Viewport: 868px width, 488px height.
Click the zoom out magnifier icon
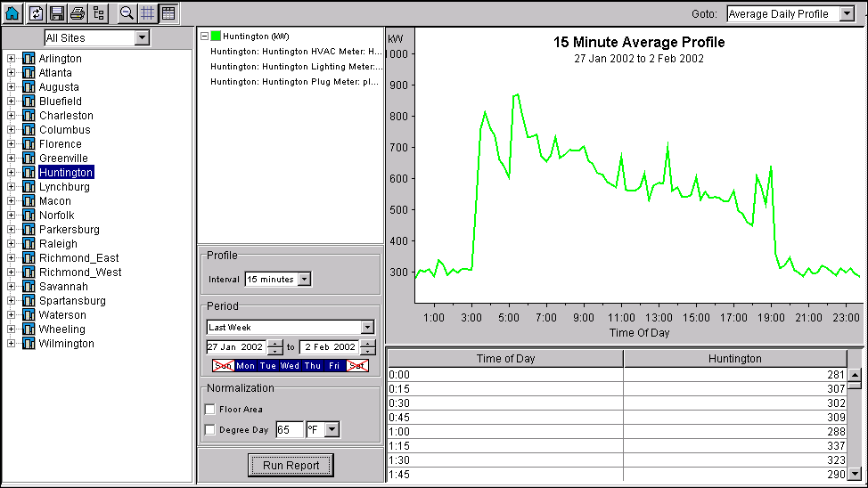pyautogui.click(x=127, y=13)
